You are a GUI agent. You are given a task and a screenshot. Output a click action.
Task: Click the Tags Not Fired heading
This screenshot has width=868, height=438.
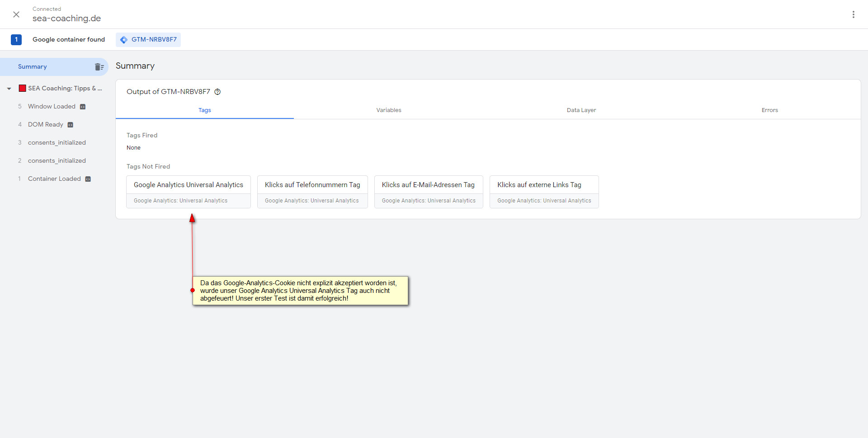pyautogui.click(x=148, y=166)
